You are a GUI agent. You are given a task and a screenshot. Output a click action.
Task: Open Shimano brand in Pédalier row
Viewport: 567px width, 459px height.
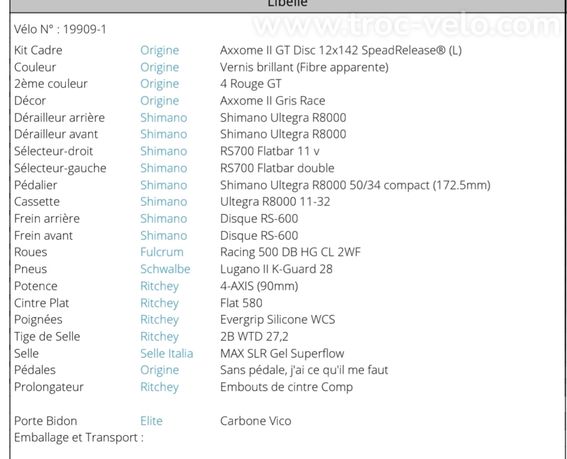163,185
